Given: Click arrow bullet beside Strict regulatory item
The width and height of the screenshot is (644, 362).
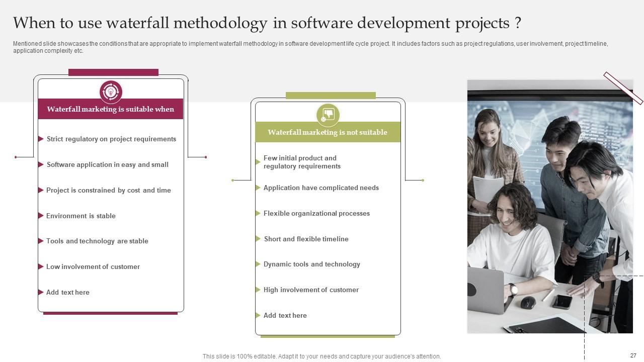Looking at the screenshot, I should tap(41, 139).
